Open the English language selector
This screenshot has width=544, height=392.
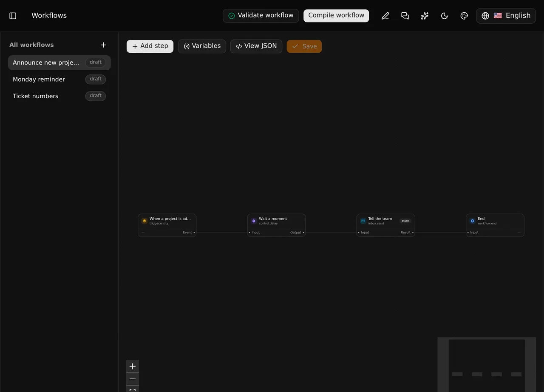click(x=506, y=16)
